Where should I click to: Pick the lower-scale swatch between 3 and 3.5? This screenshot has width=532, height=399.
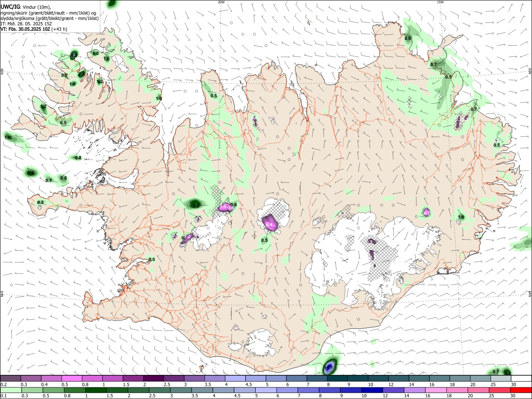(180, 390)
